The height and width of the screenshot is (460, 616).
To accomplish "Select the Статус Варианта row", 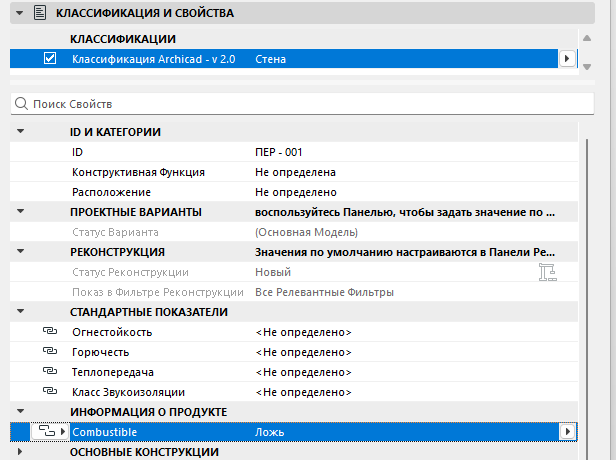I will click(294, 232).
